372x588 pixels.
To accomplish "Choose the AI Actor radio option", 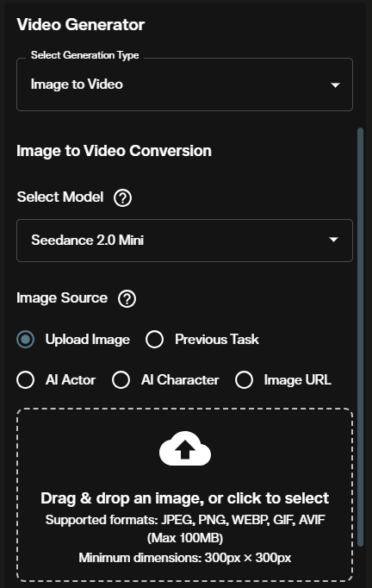I will [x=26, y=380].
